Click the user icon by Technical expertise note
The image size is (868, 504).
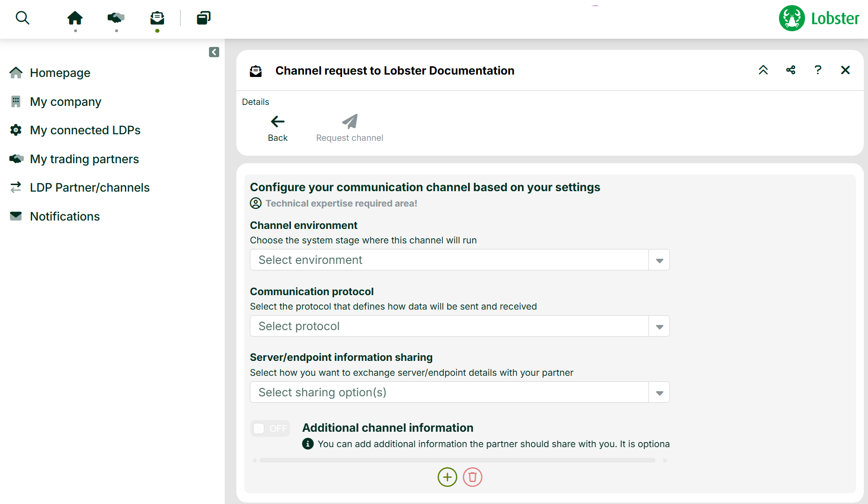point(256,203)
